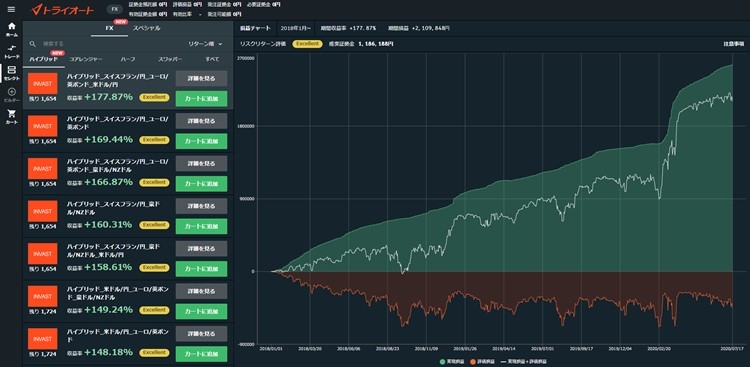Add the +177.87% strategy to cart
Image resolution: width=750 pixels, height=367 pixels.
tap(201, 99)
